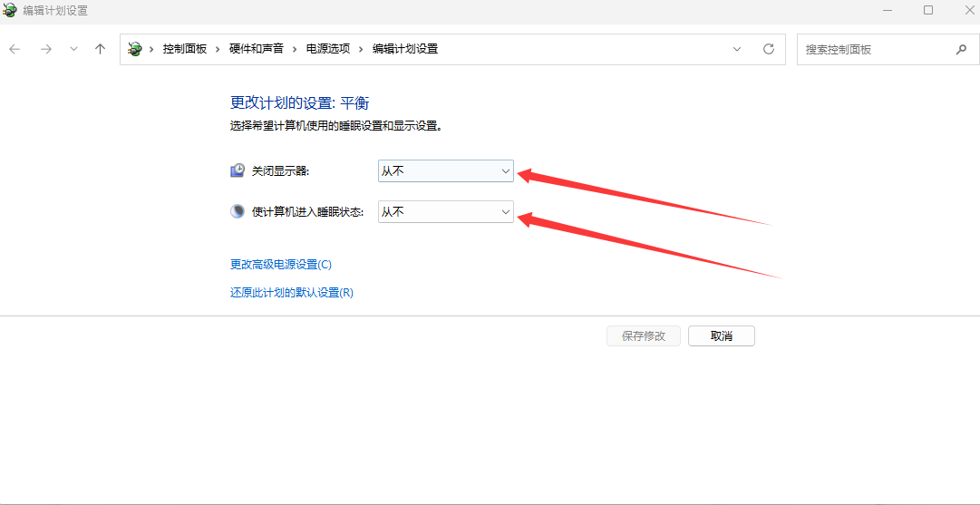Click the Forward navigation arrow

point(45,49)
